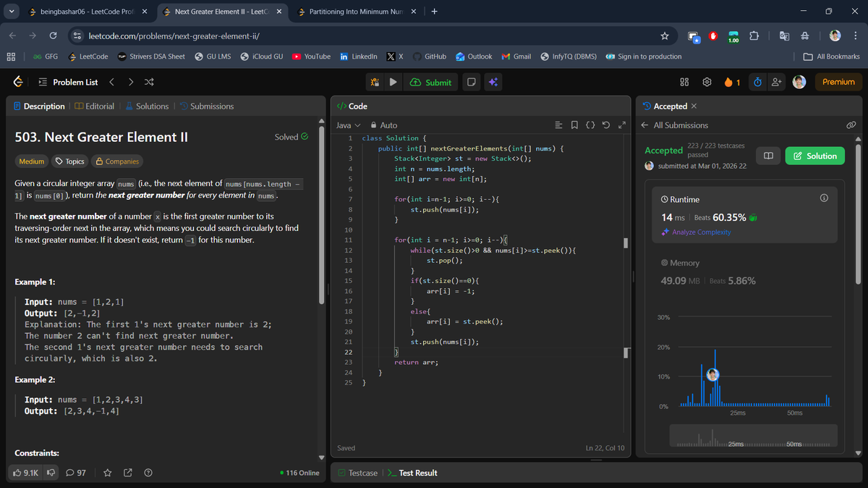Click the book icon beside Solution
Screen dimensions: 868x488
(768, 156)
